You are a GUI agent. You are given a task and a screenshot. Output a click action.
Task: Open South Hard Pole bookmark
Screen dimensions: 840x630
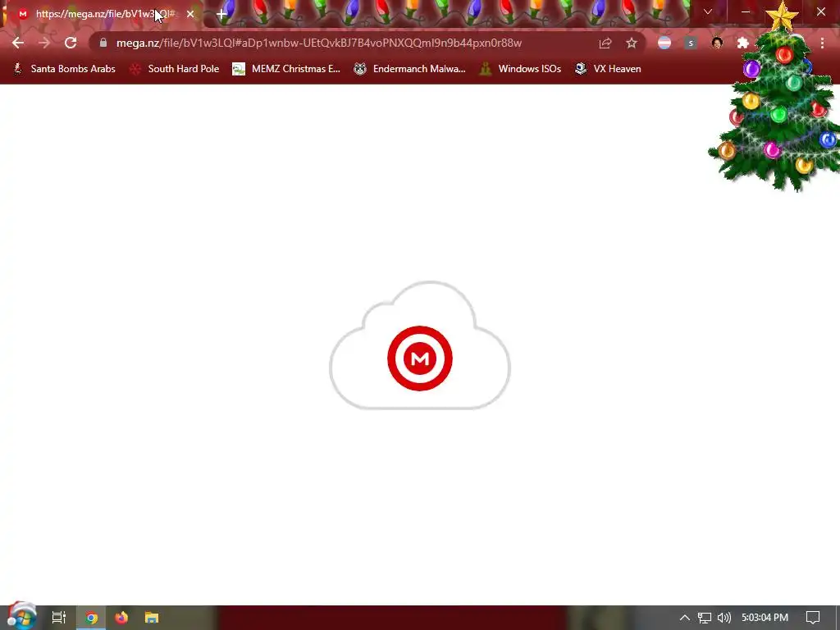[x=175, y=69]
